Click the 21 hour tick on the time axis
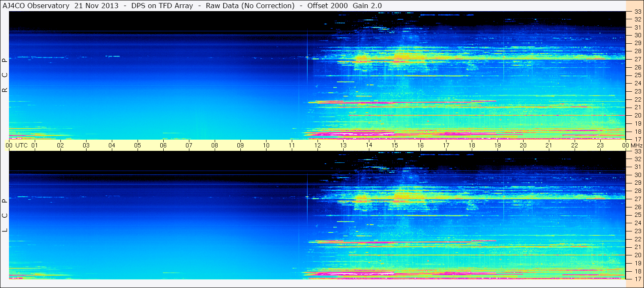Screen dimensions: 644x288 (x=549, y=145)
